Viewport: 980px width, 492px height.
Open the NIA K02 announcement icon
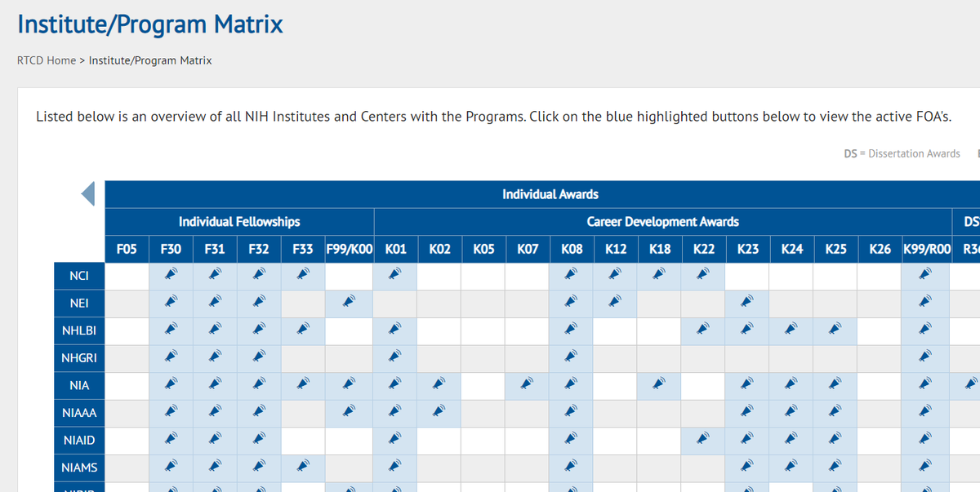click(438, 384)
